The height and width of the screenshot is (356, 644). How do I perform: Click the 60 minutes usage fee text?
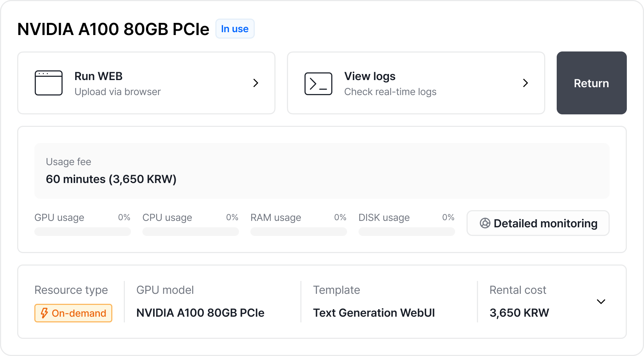point(111,179)
